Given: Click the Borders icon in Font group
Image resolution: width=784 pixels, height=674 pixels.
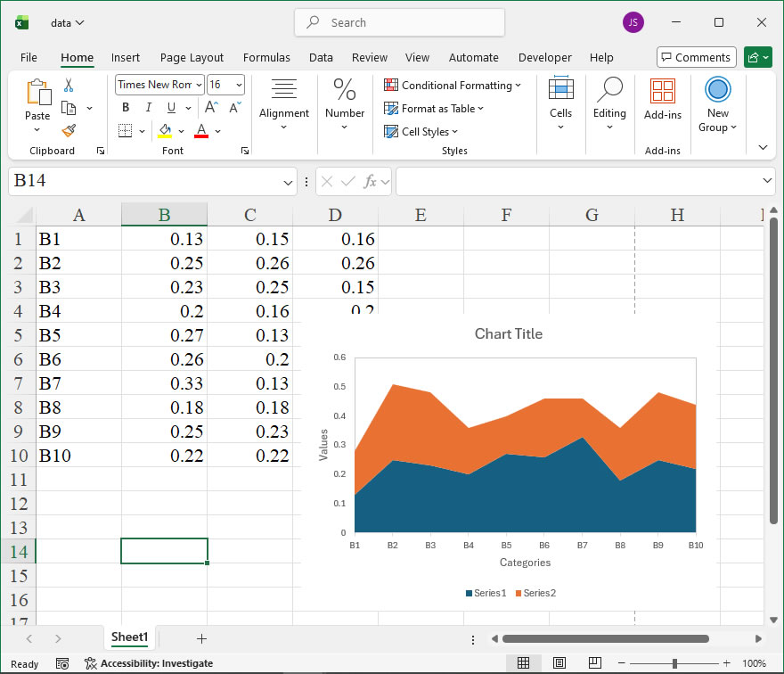Looking at the screenshot, I should [125, 131].
